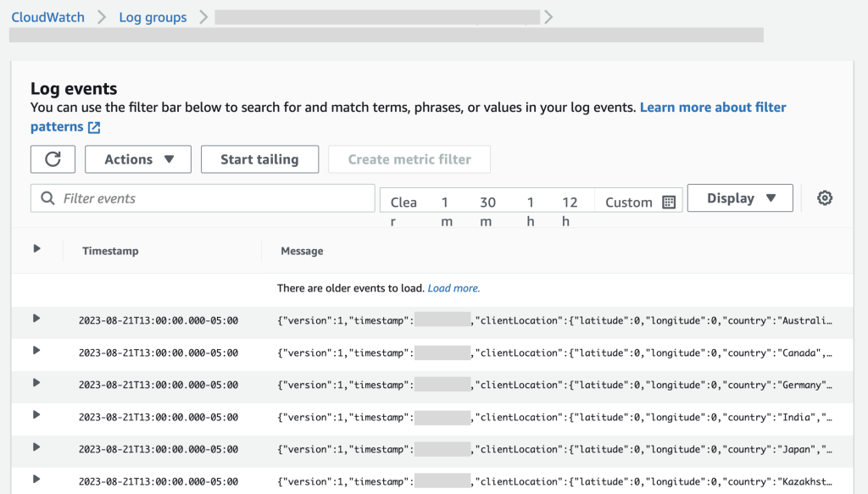Open CloudWatch settings via the gear icon

click(x=824, y=197)
